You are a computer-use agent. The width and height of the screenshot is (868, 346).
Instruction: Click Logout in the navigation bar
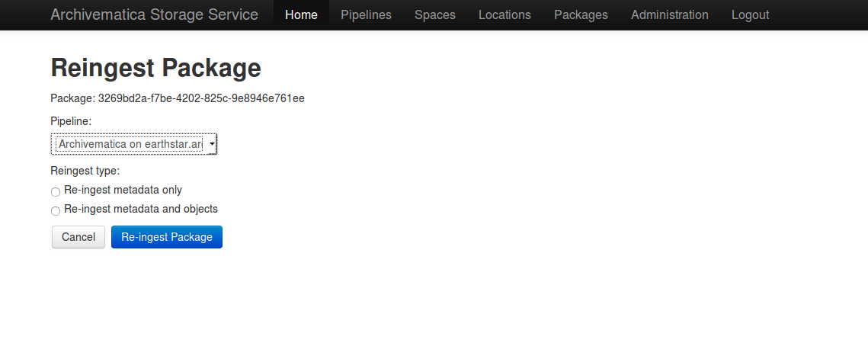[x=750, y=14]
